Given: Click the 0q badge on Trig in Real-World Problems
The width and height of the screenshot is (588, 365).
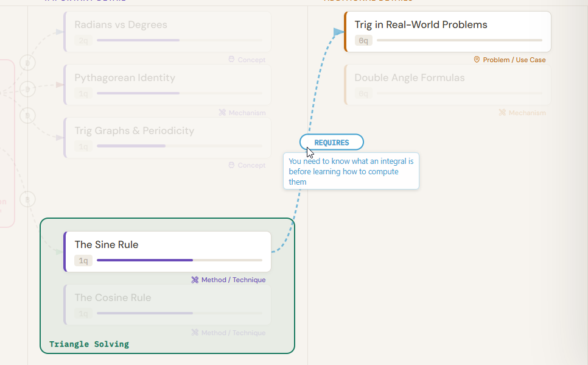Looking at the screenshot, I should [x=363, y=41].
